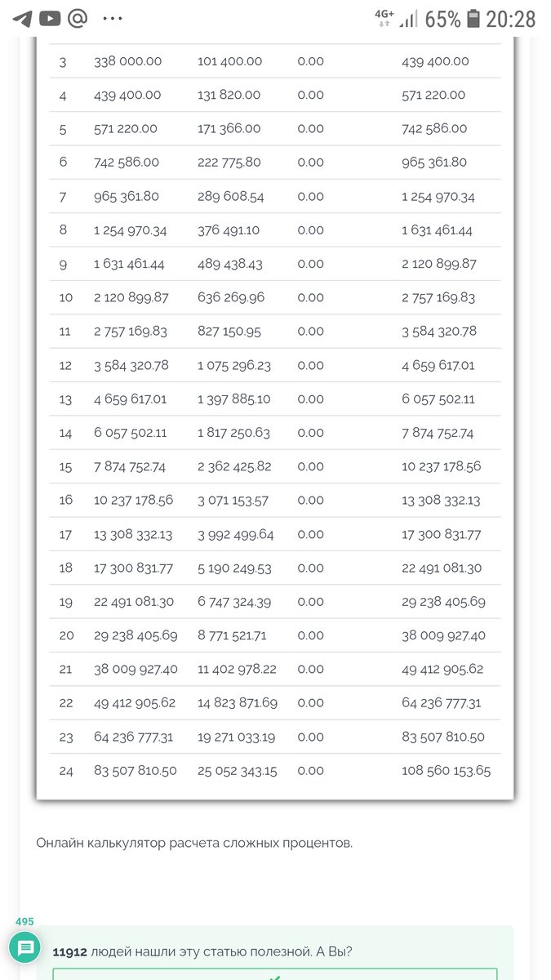Tap the three-dot more notifications icon
The image size is (551, 980).
coord(113,19)
